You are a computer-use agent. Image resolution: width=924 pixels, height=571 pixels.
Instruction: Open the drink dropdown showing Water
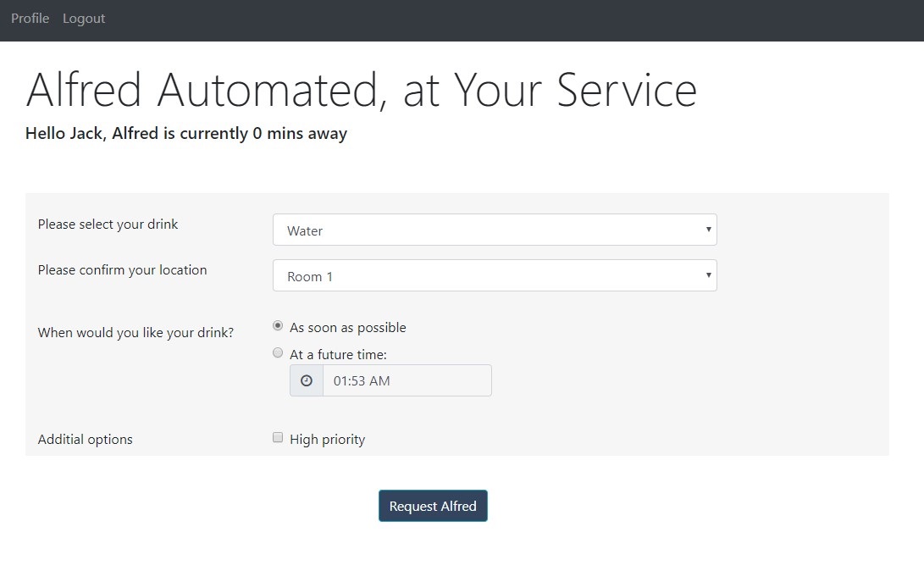point(494,230)
